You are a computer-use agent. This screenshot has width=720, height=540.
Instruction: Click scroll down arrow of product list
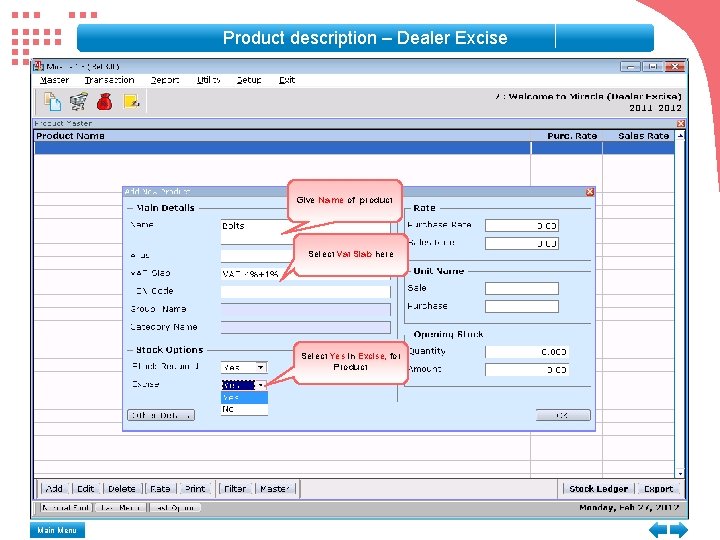(x=680, y=473)
